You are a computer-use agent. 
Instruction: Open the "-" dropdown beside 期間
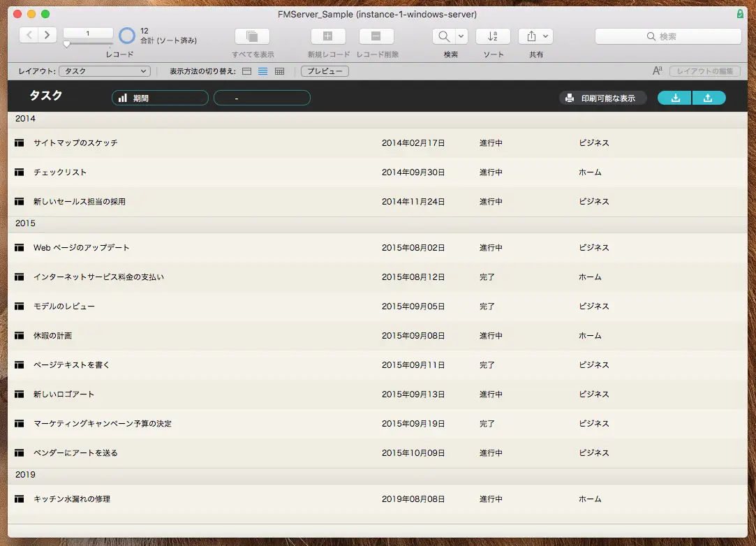click(x=262, y=98)
